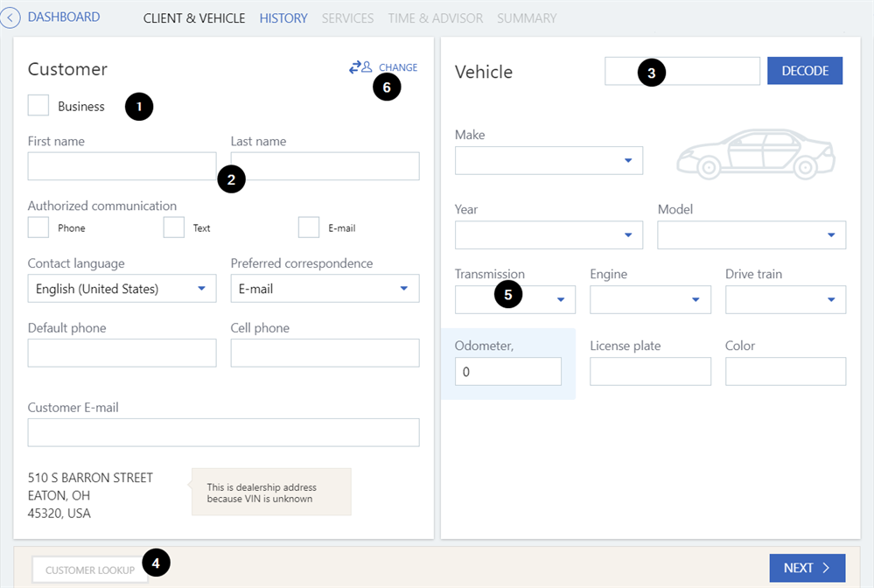Enable Phone authorized communication checkbox
874x588 pixels.
coord(38,227)
